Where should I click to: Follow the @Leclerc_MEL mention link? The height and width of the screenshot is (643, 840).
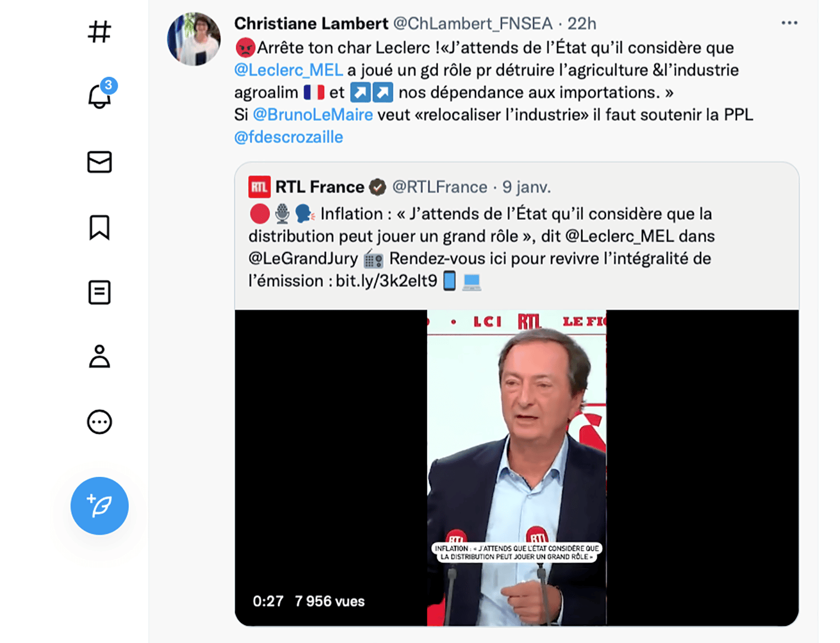[x=288, y=70]
